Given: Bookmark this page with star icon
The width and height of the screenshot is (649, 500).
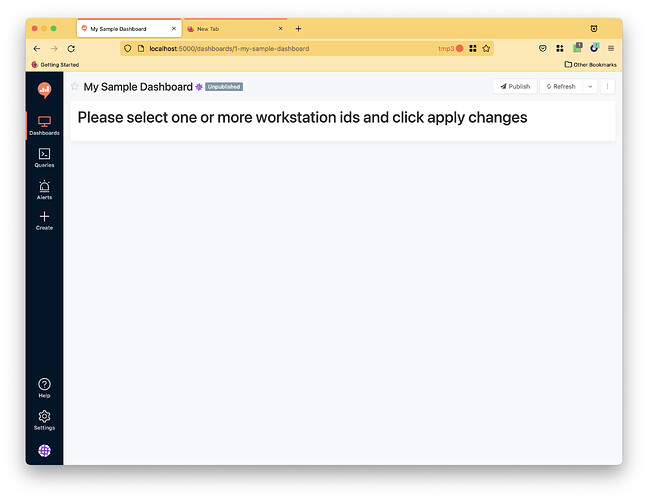Looking at the screenshot, I should [486, 48].
